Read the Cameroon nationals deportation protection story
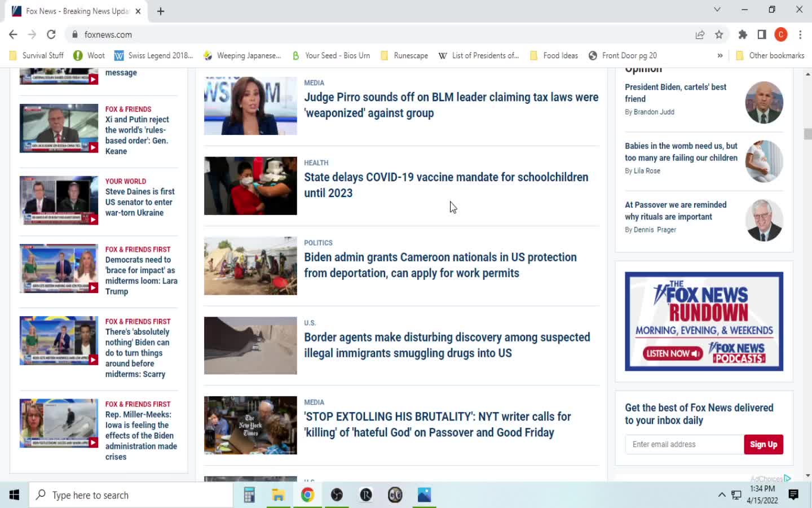Image resolution: width=812 pixels, height=508 pixels. (440, 265)
